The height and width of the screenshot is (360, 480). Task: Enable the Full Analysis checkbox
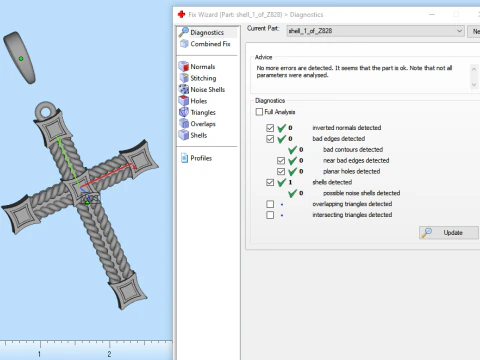pos(259,112)
